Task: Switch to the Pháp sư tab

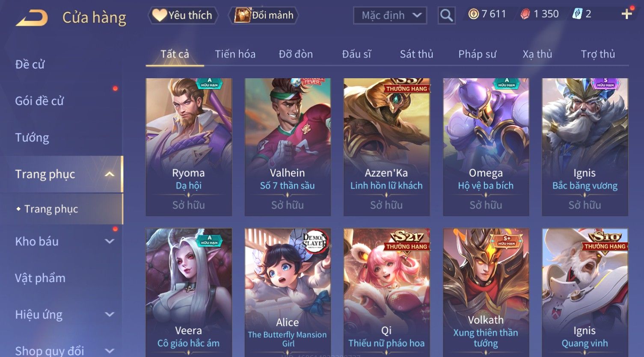Action: tap(477, 54)
